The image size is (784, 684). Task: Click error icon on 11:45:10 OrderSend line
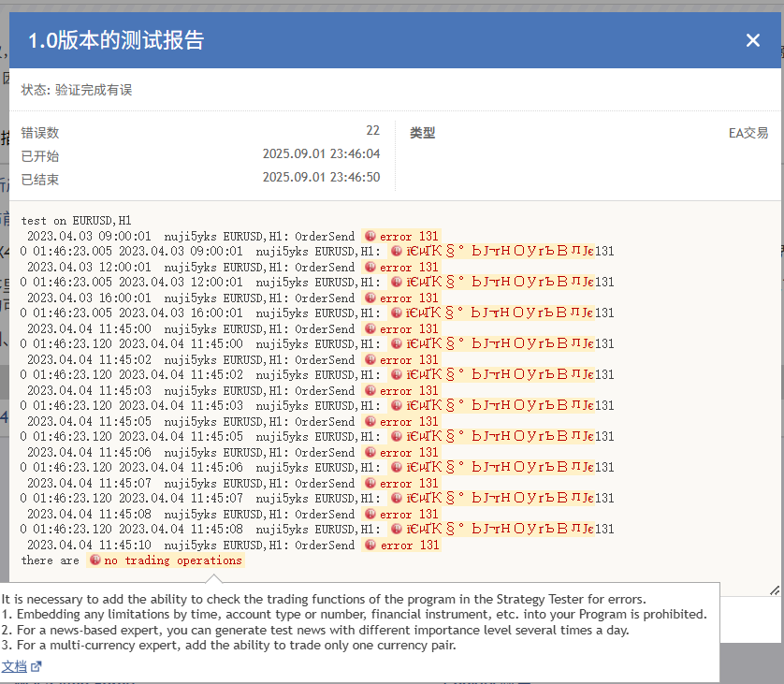pos(370,545)
